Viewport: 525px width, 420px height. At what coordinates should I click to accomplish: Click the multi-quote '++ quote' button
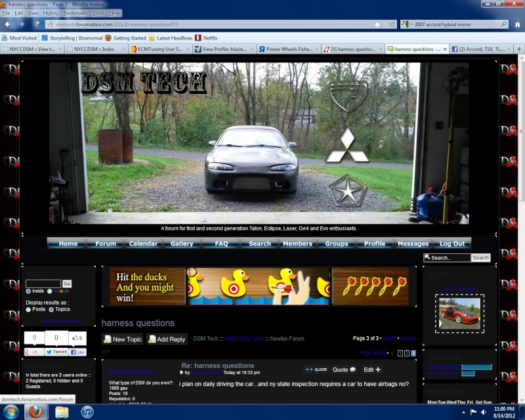[x=316, y=369]
